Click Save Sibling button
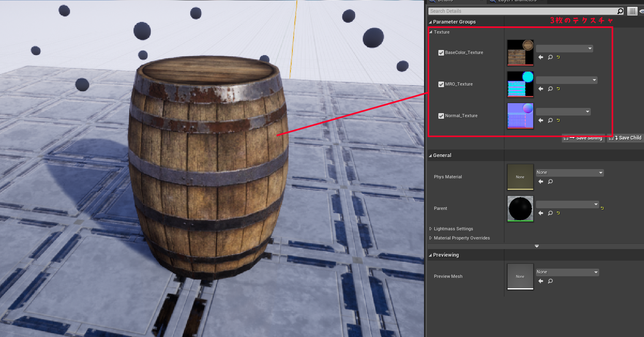Viewport: 644px width, 337px height. 583,138
